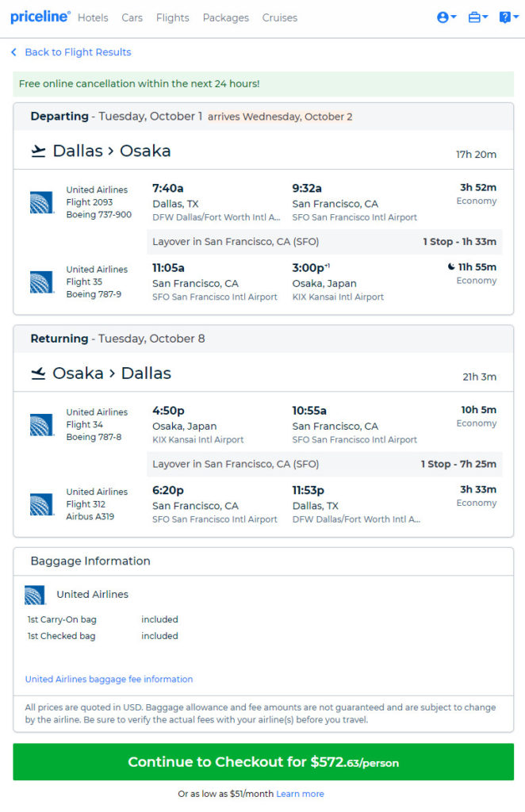Click Continue to Checkout for $572.63
The height and width of the screenshot is (812, 525).
263,762
